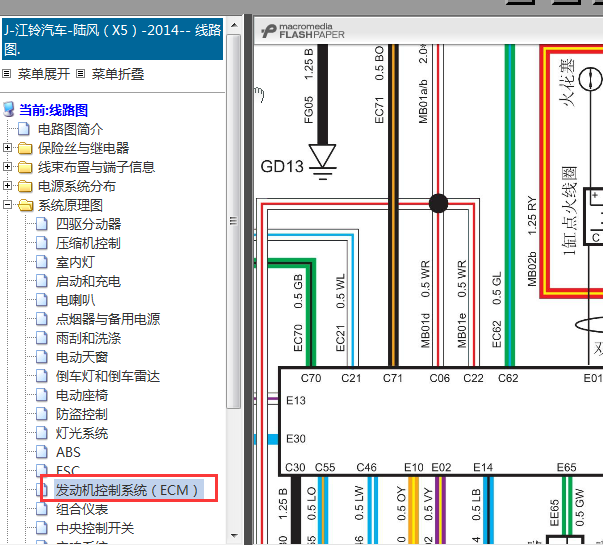Click the sidebar vertical scrollbar thumb
The width and height of the screenshot is (603, 545).
click(x=233, y=221)
